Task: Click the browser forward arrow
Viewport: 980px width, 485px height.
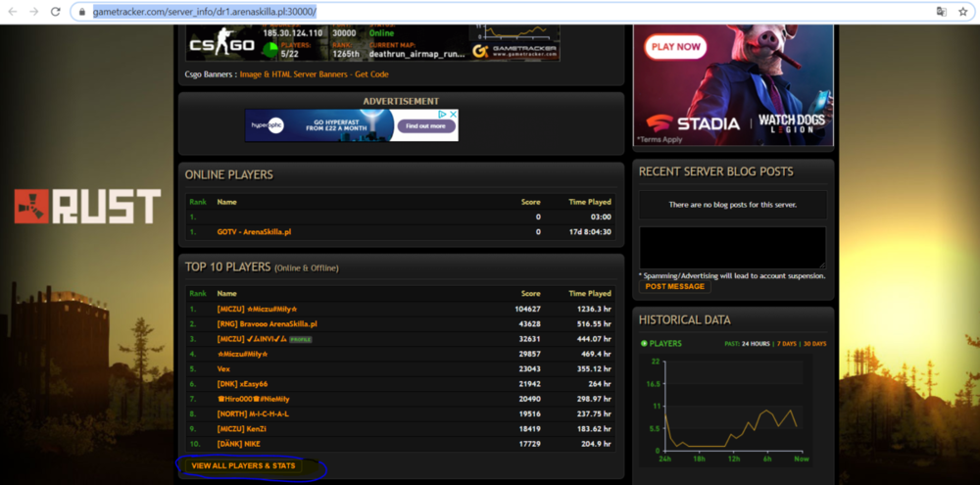Action: point(34,11)
